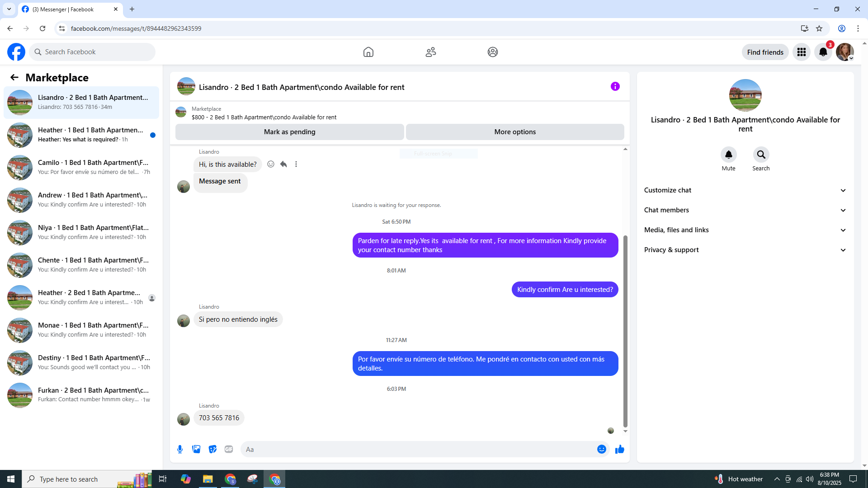Attach a photo with image icon
Screen dimensions: 868x488
196,449
